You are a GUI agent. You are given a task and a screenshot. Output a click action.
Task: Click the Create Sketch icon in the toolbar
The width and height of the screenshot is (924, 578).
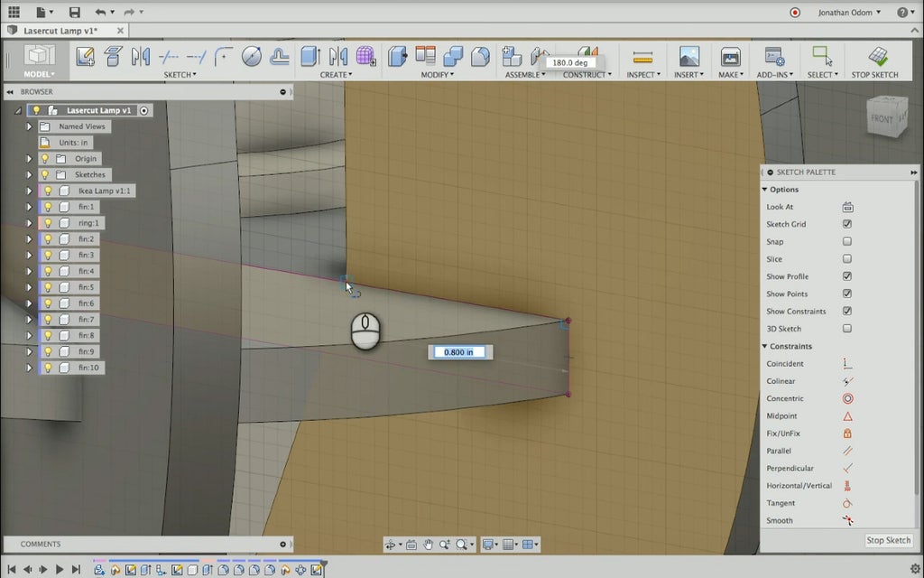point(86,56)
